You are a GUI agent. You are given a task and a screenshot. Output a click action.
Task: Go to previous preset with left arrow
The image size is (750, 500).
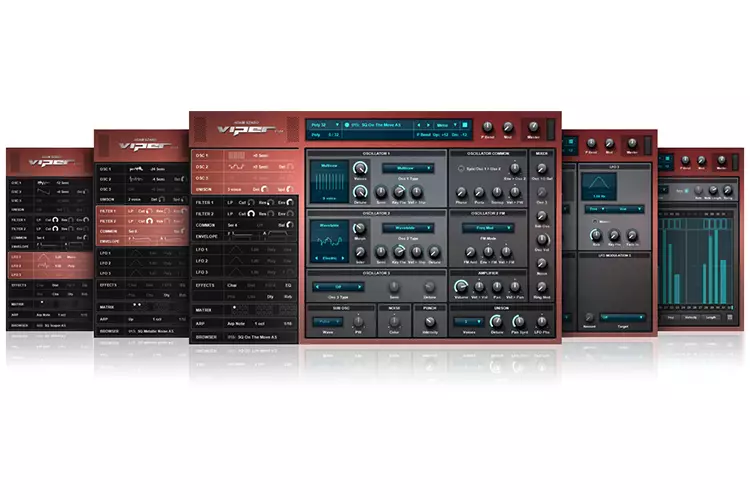pos(419,125)
